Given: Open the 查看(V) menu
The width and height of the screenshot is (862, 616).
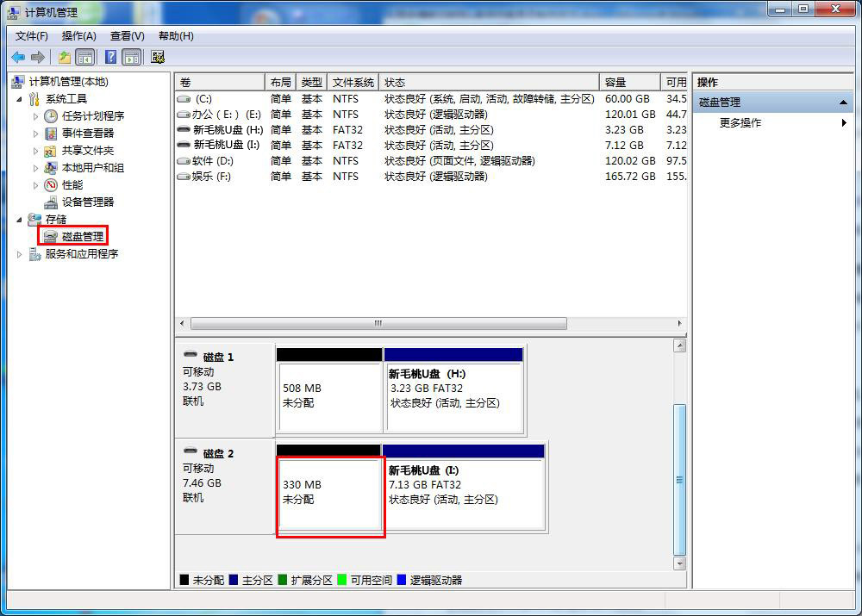Looking at the screenshot, I should point(127,36).
